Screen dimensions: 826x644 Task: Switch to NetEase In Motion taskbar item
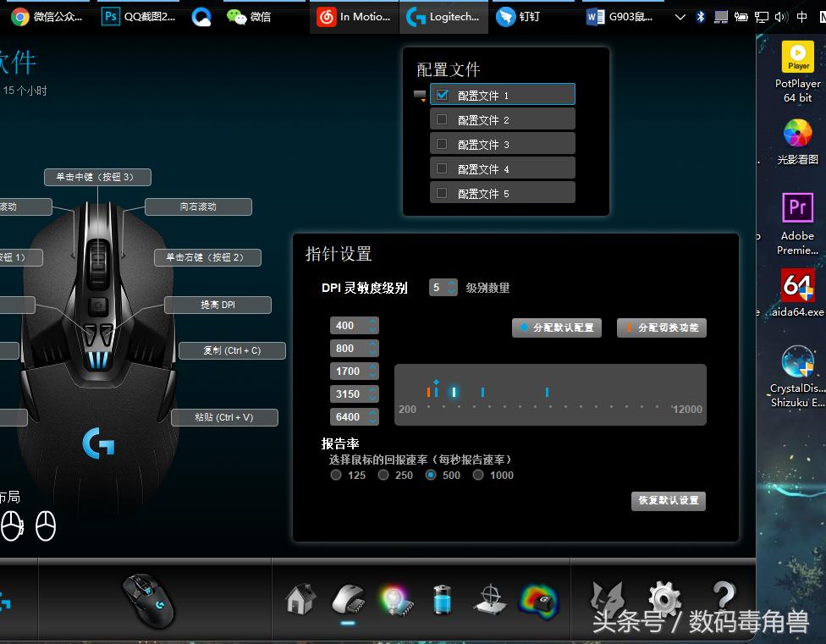(x=354, y=17)
